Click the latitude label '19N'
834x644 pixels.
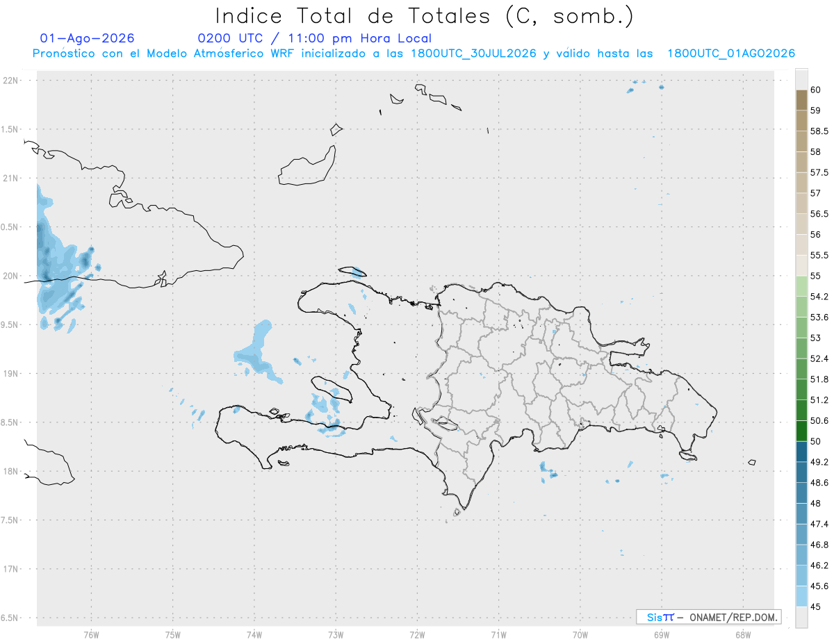coord(12,374)
